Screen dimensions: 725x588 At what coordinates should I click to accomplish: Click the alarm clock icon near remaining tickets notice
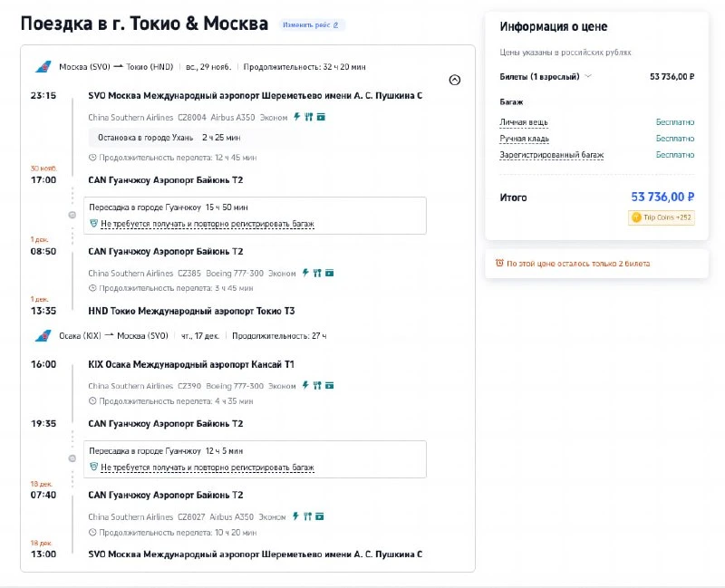(x=499, y=263)
